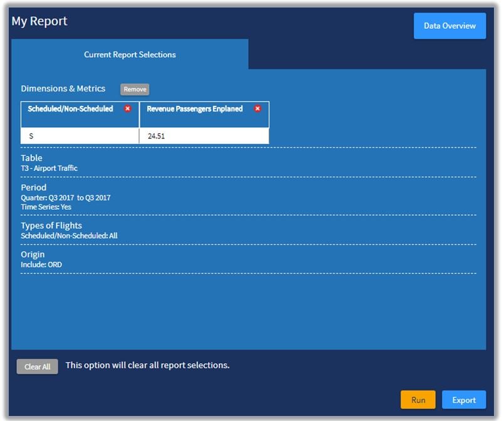Click the Clear All button

[x=37, y=366]
